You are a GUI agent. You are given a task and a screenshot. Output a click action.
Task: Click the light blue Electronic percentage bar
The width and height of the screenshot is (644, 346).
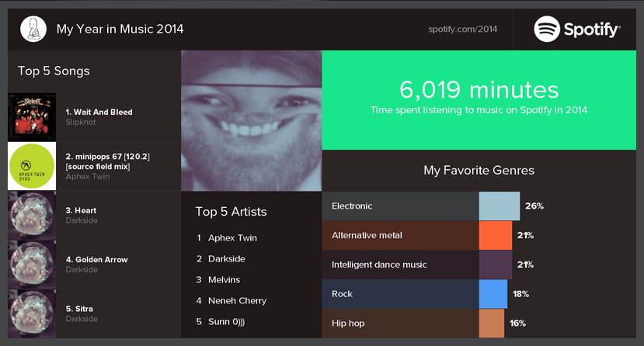click(499, 206)
